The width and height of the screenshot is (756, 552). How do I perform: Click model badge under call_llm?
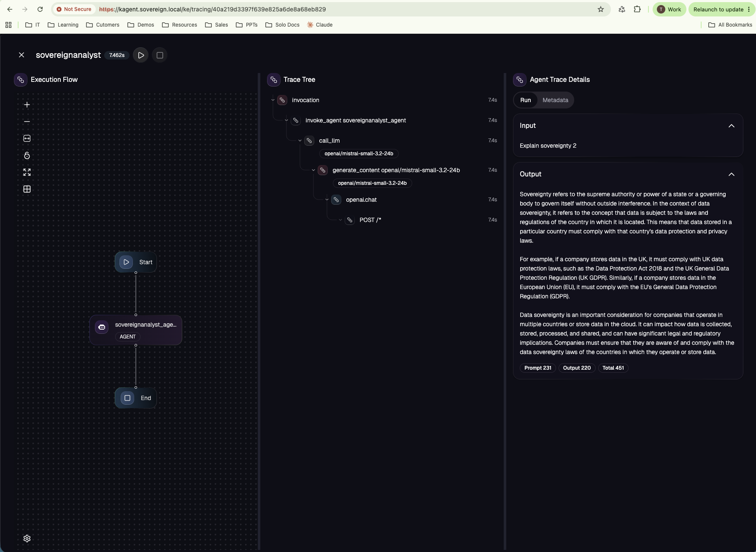click(359, 154)
